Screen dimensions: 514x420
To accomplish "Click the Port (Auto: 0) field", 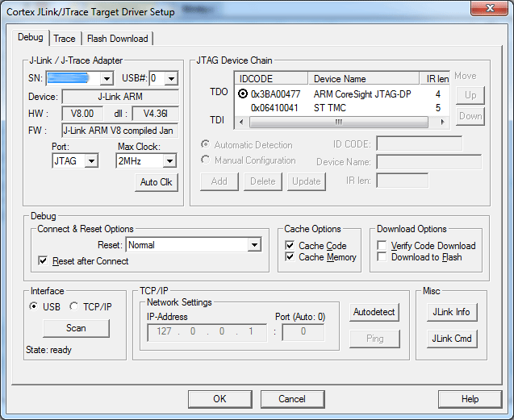I will pos(303,332).
